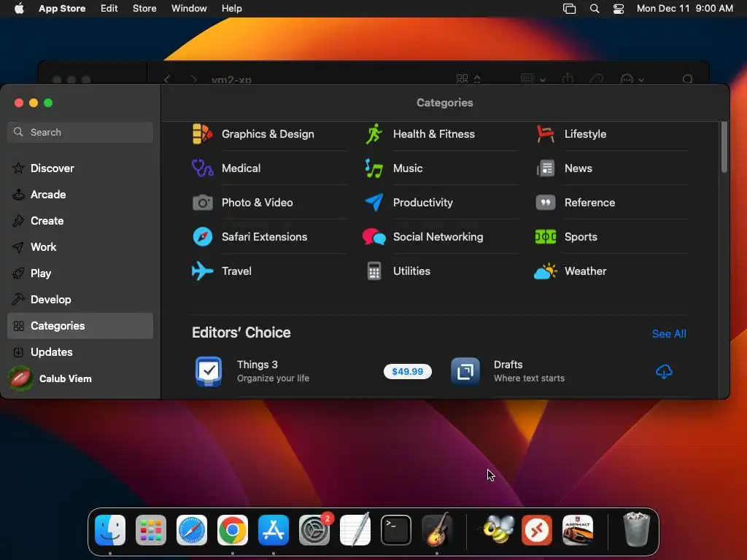Open the Trash in the Dock
The width and height of the screenshot is (747, 560).
pos(636,530)
